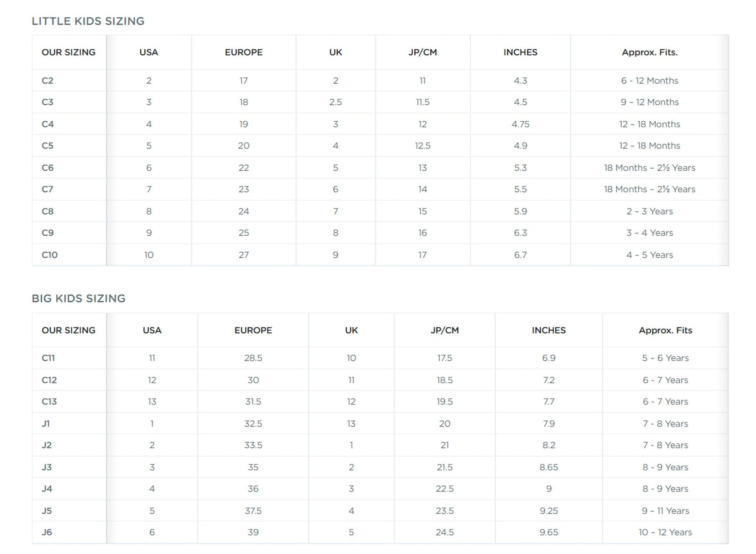Click the Big Kids Sizing heading
756x554 pixels.
(78, 298)
